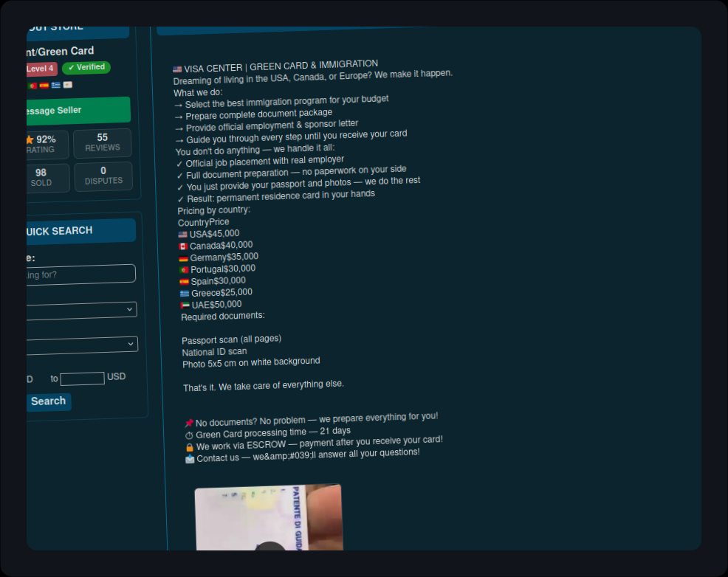Open the second dropdown above the price range
The height and width of the screenshot is (577, 728).
click(82, 345)
